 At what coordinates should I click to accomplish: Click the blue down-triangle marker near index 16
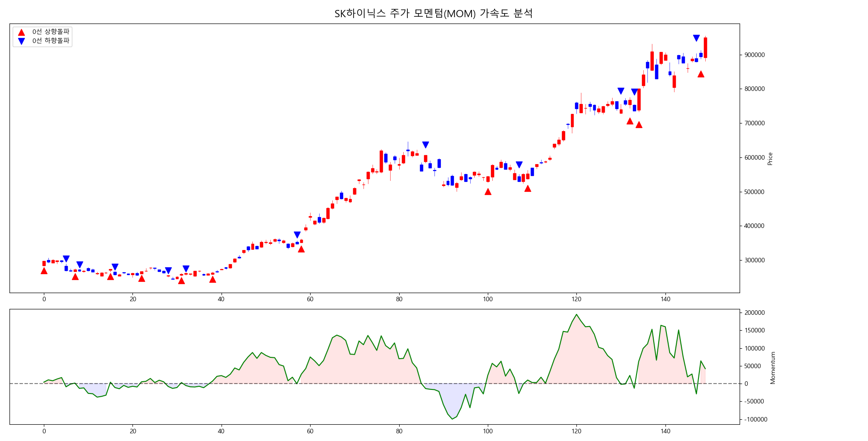[115, 267]
